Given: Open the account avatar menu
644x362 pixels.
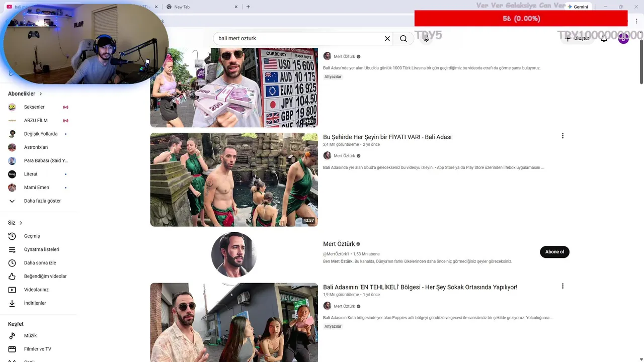Looking at the screenshot, I should [623, 38].
